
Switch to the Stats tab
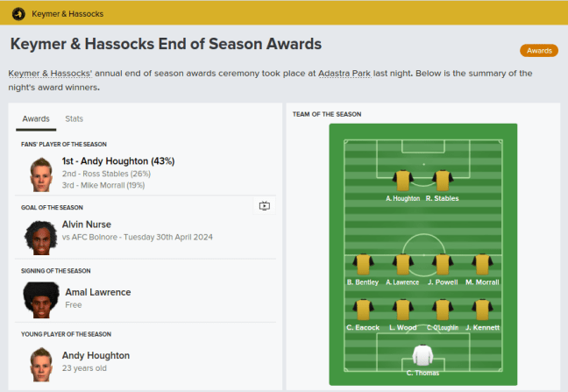[74, 118]
